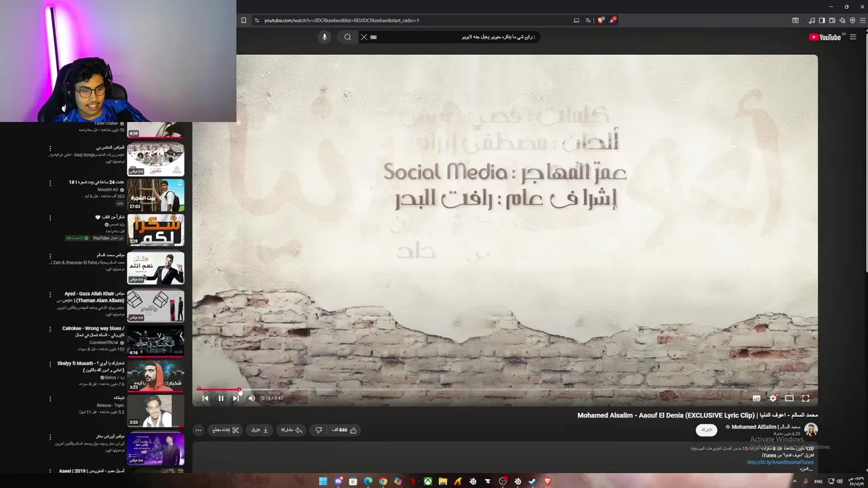Open the Brave shields icon
This screenshot has width=868, height=488.
(x=601, y=20)
